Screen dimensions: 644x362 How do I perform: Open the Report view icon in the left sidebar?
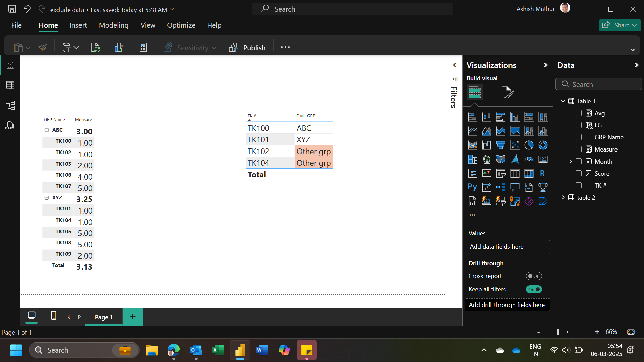(x=10, y=65)
